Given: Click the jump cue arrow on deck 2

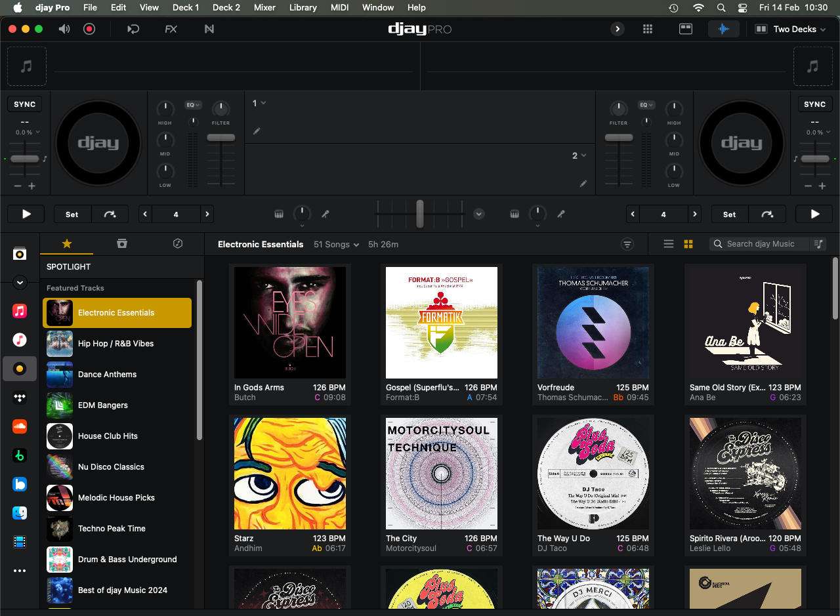Looking at the screenshot, I should click(766, 214).
